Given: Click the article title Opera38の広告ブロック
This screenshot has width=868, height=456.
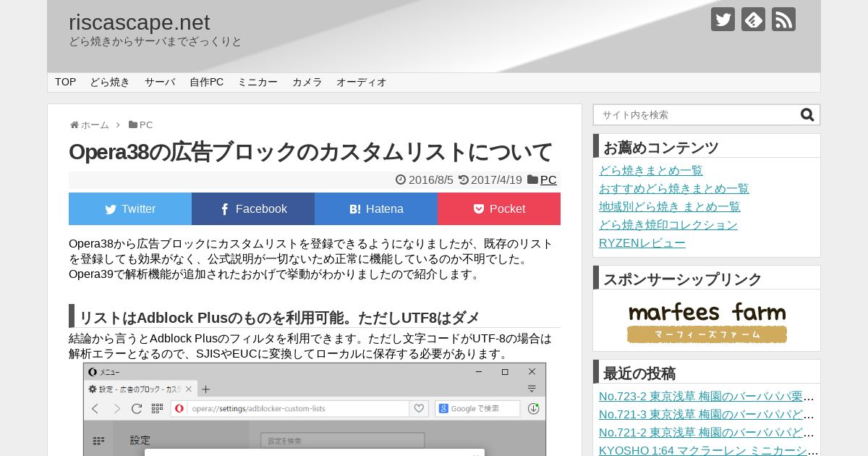Looking at the screenshot, I should pos(311,152).
